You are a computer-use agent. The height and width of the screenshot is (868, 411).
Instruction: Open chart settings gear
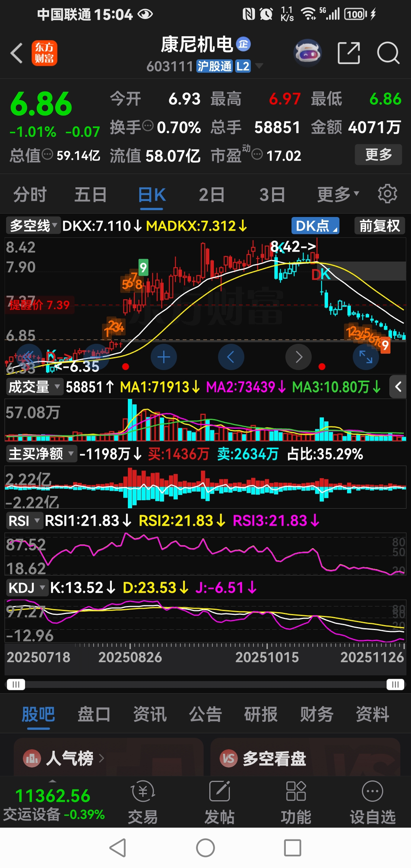click(x=387, y=194)
